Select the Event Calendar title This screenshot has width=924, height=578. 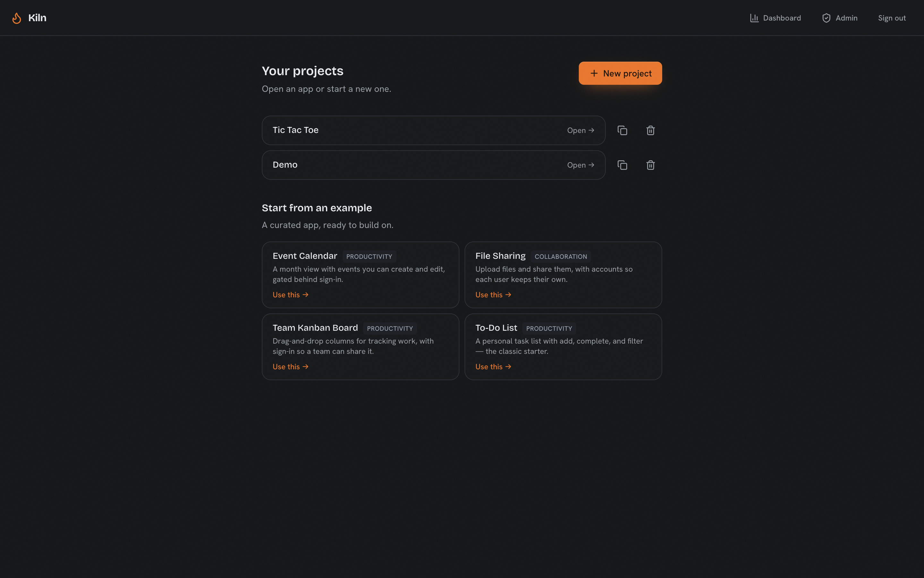click(305, 256)
